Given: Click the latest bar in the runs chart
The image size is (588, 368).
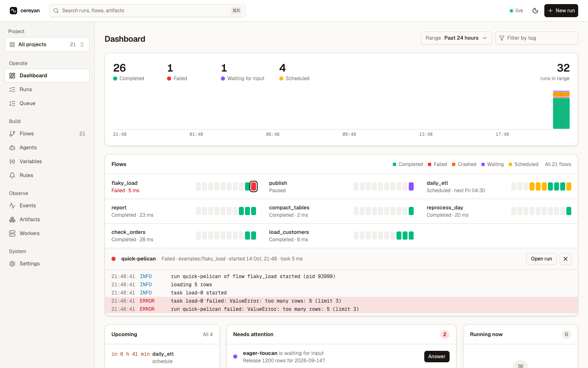Looking at the screenshot, I should (x=561, y=110).
